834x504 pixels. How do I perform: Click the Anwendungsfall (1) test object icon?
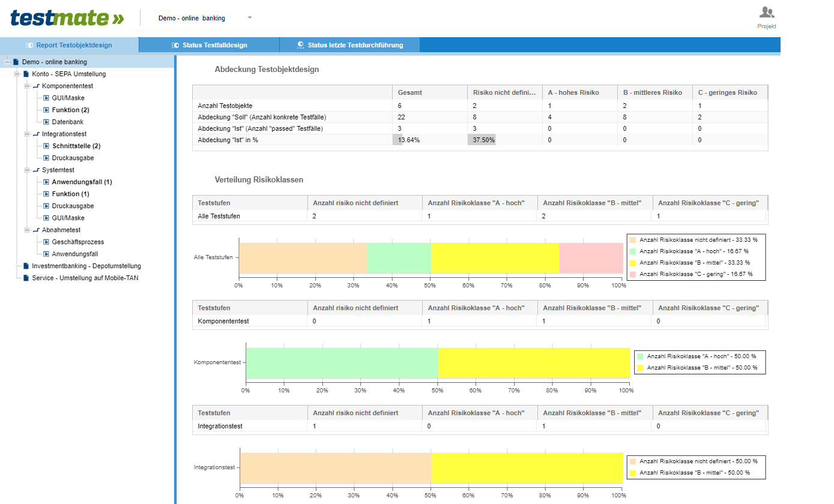(46, 182)
